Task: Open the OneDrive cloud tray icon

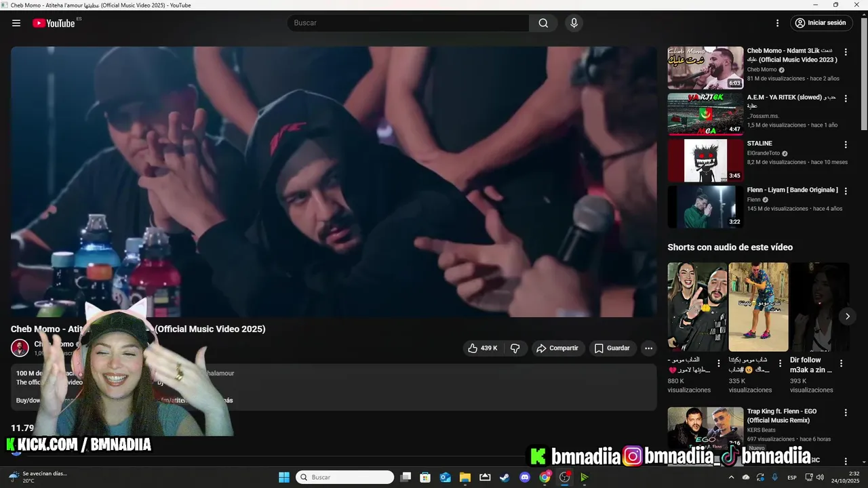Action: point(746,477)
